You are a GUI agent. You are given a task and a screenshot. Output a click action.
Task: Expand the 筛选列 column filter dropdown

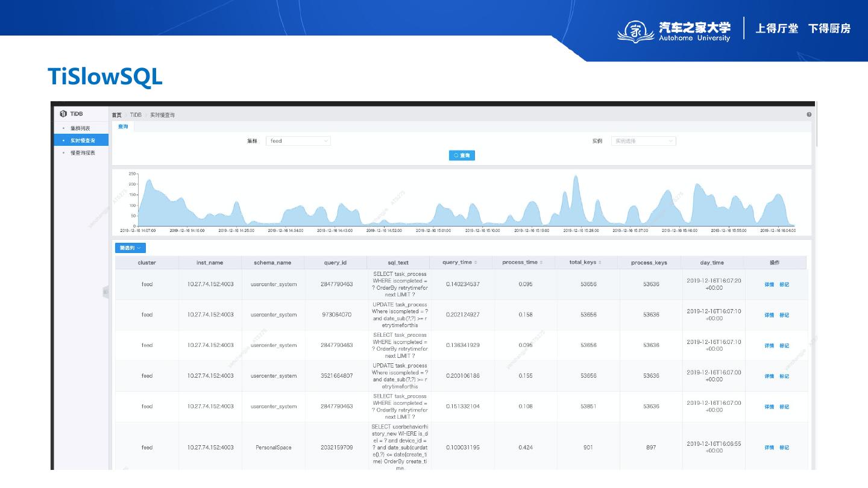[x=130, y=248]
